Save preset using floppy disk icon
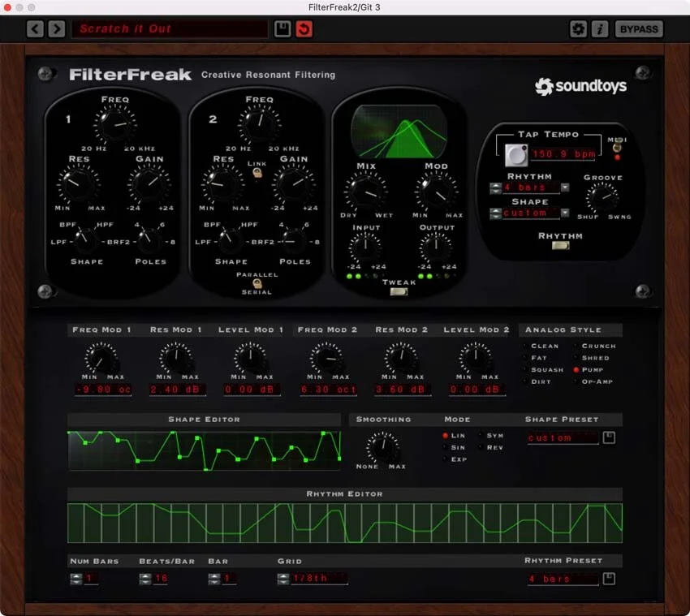This screenshot has height=616, width=690. (282, 29)
